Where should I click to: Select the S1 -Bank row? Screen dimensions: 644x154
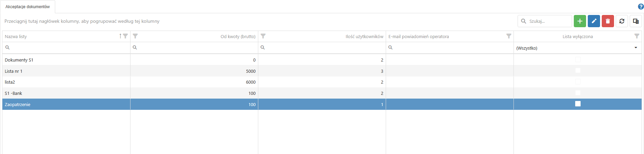coord(65,93)
